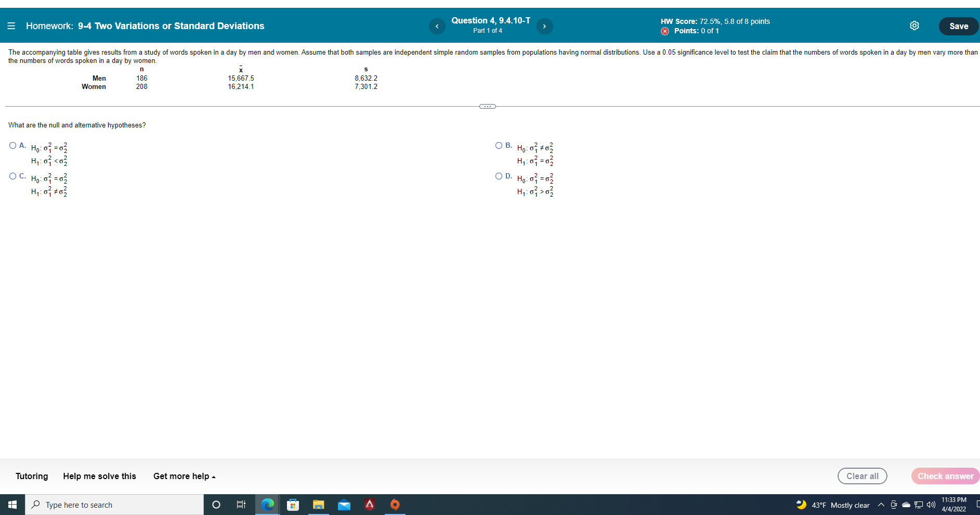This screenshot has height=515, width=980.
Task: Go to the next question with the arrow
Action: click(x=544, y=25)
